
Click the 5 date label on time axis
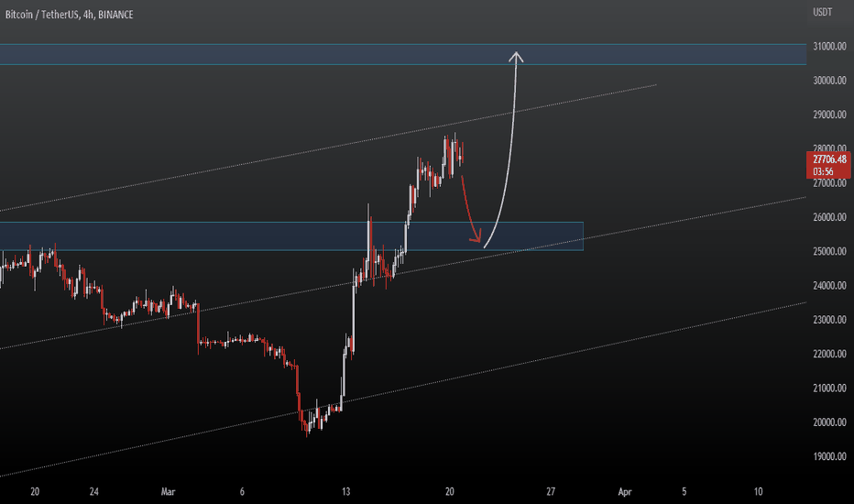(684, 492)
